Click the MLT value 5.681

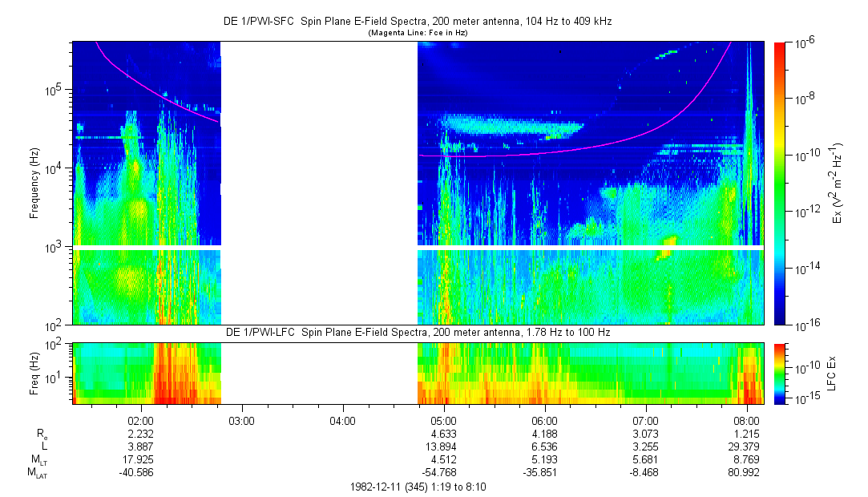(x=645, y=459)
